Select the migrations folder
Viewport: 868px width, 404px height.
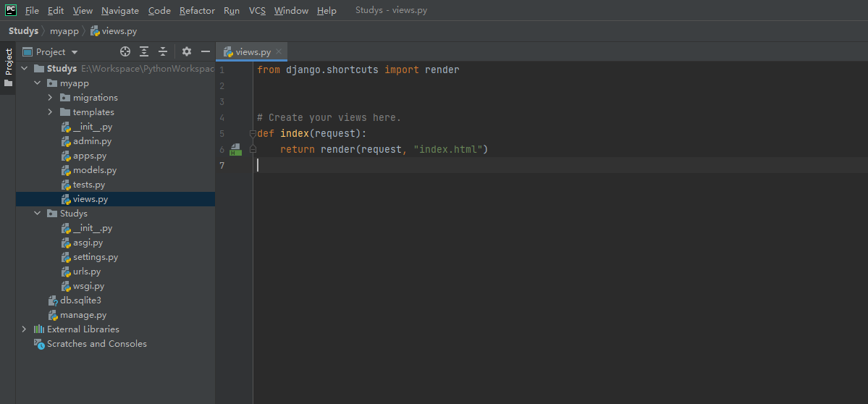[x=89, y=98]
